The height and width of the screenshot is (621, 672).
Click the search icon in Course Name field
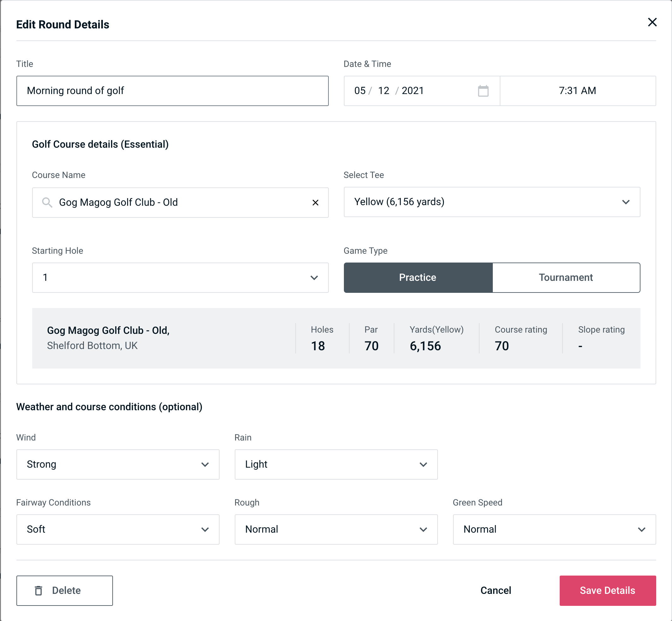[x=47, y=203]
